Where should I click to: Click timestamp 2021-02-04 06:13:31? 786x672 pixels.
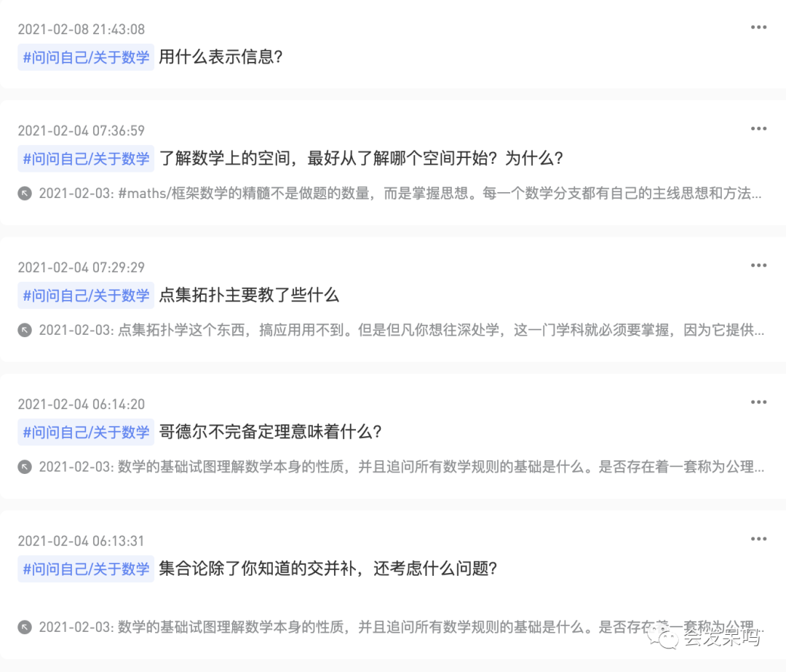(82, 541)
